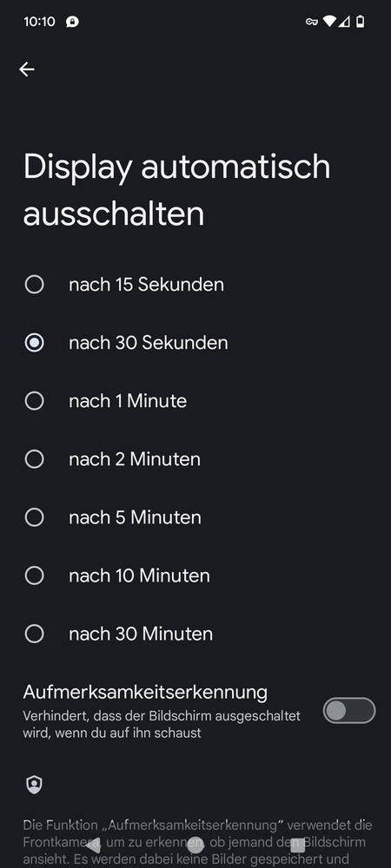Image resolution: width=391 pixels, height=868 pixels.
Task: Pick the 5 Minuten radio button
Action: pos(35,517)
